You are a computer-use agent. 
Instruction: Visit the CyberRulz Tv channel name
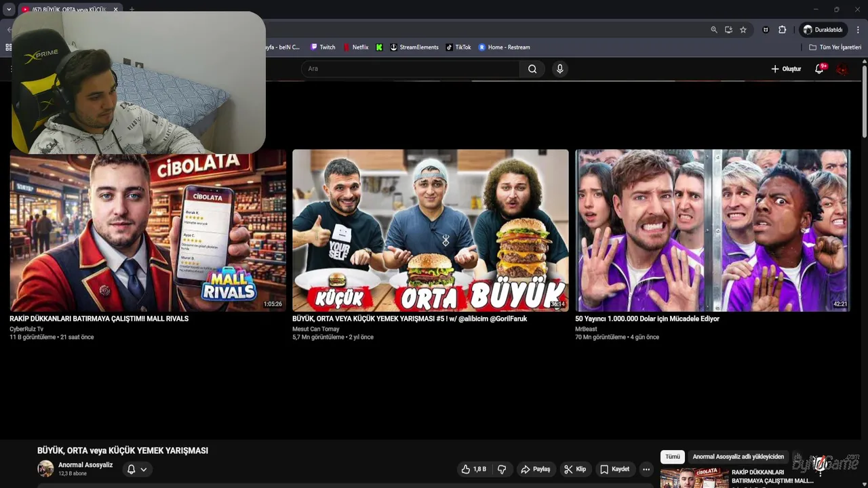click(26, 329)
